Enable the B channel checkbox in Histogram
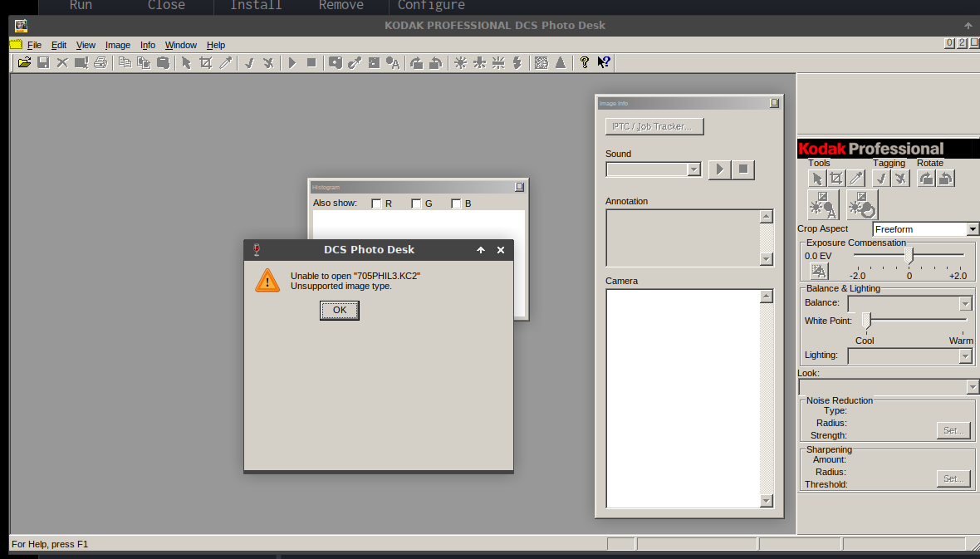980x559 pixels. click(x=456, y=203)
